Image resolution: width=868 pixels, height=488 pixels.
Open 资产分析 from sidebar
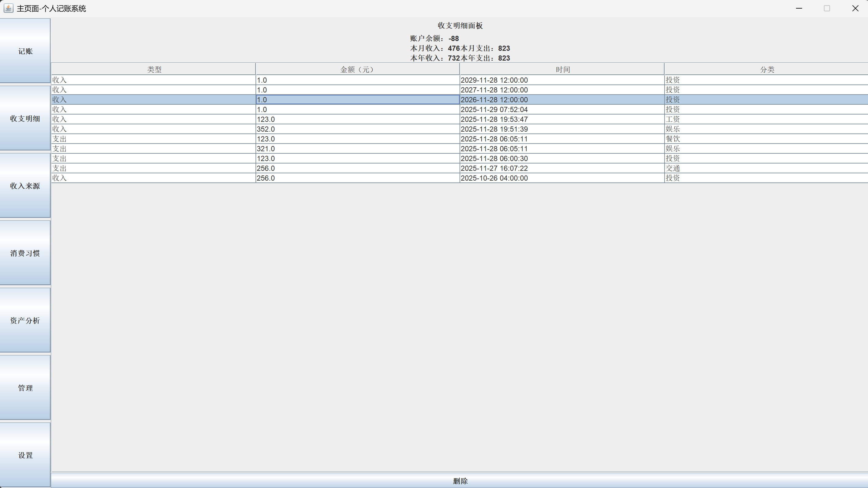click(x=25, y=320)
